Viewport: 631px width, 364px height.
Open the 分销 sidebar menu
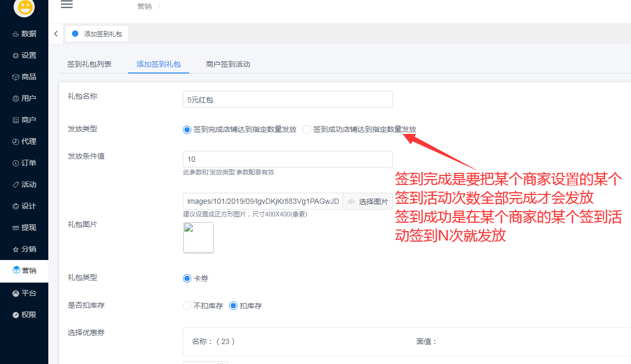click(24, 249)
